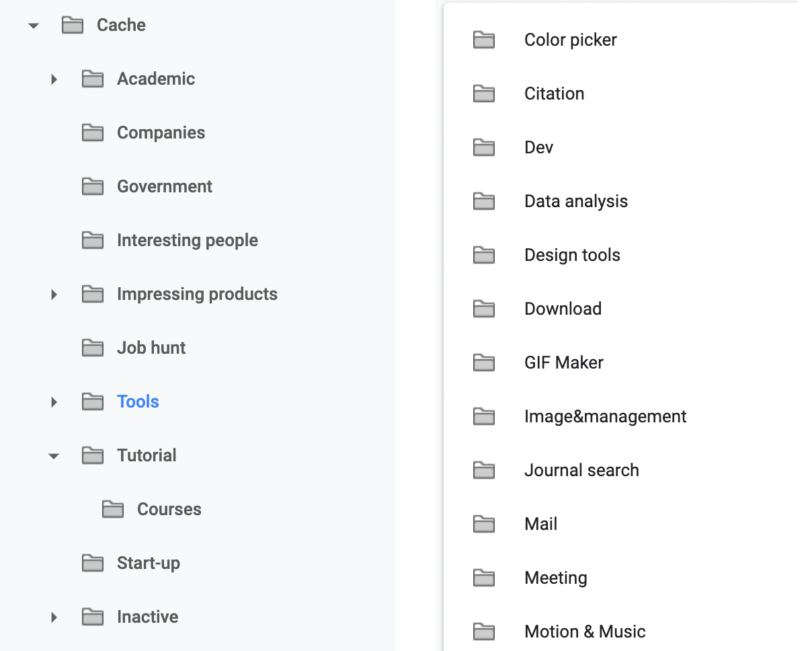Click the Government folder icon in sidebar
Viewport: 812px width, 651px height.
pos(93,187)
